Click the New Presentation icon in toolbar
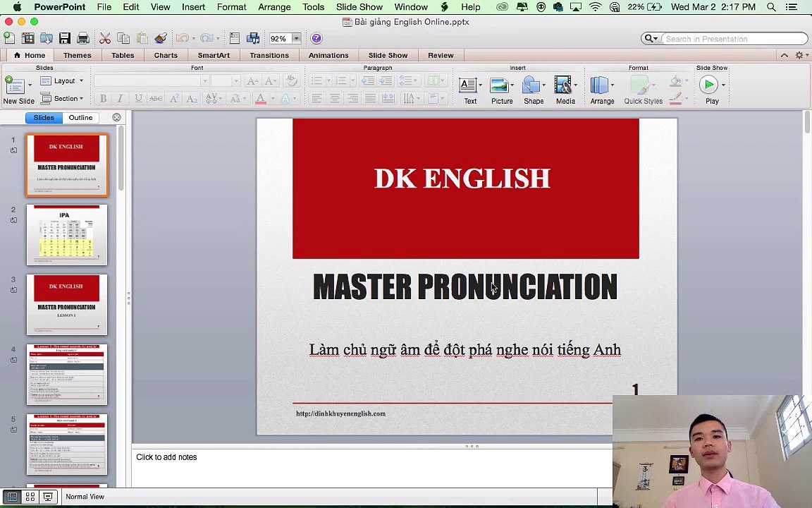This screenshot has width=812, height=508. [9, 38]
